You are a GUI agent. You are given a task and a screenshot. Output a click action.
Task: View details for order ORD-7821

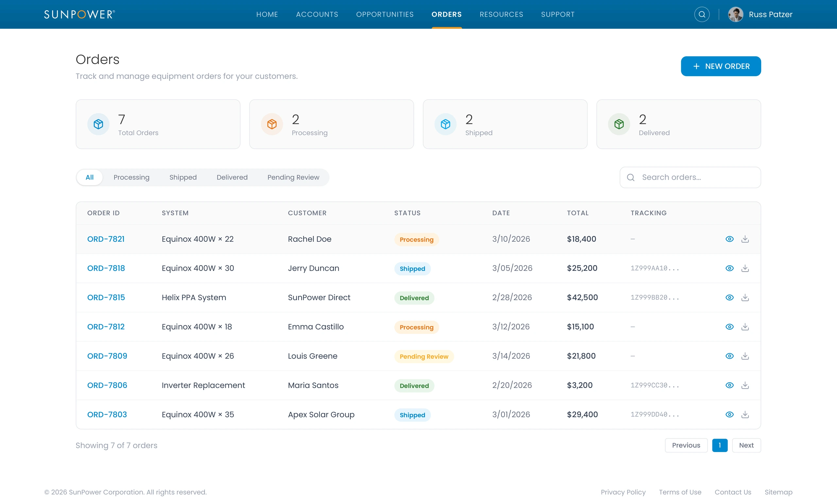(729, 239)
